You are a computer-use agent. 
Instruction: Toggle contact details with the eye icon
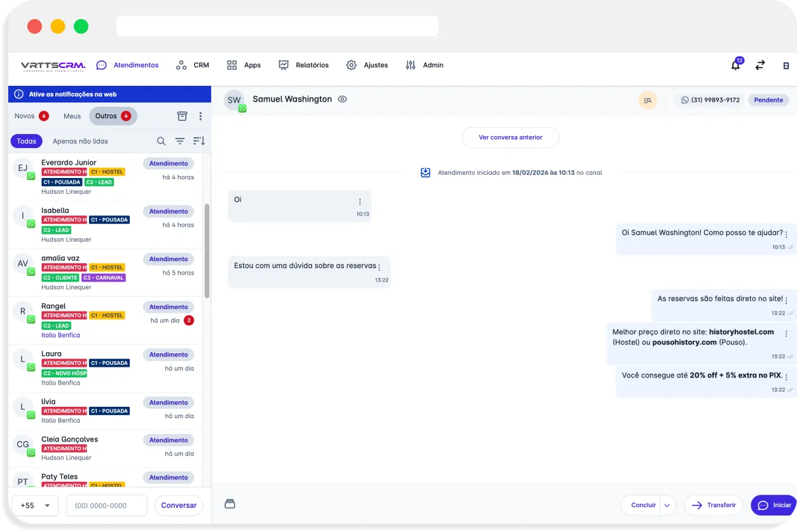[x=342, y=99]
